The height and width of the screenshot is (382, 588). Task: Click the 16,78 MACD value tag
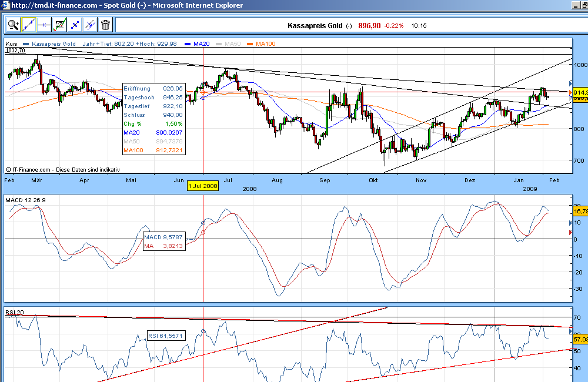(579, 210)
